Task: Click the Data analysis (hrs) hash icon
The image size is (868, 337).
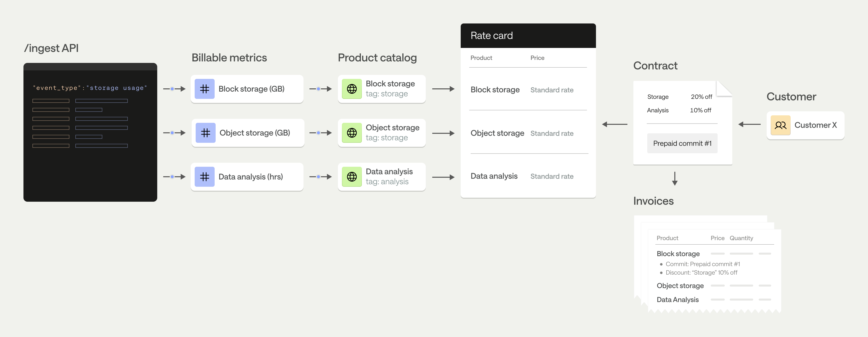Action: pos(205,176)
